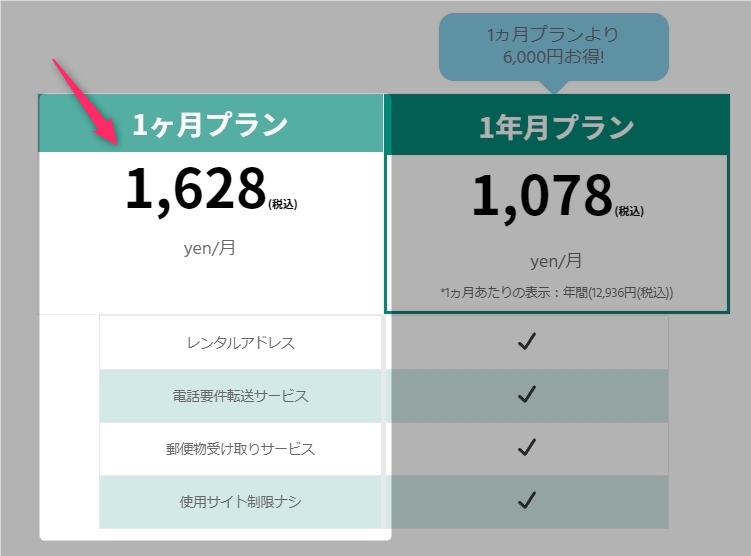
Task: Click the 使用サイト制限ナシ row label
Action: 240,501
